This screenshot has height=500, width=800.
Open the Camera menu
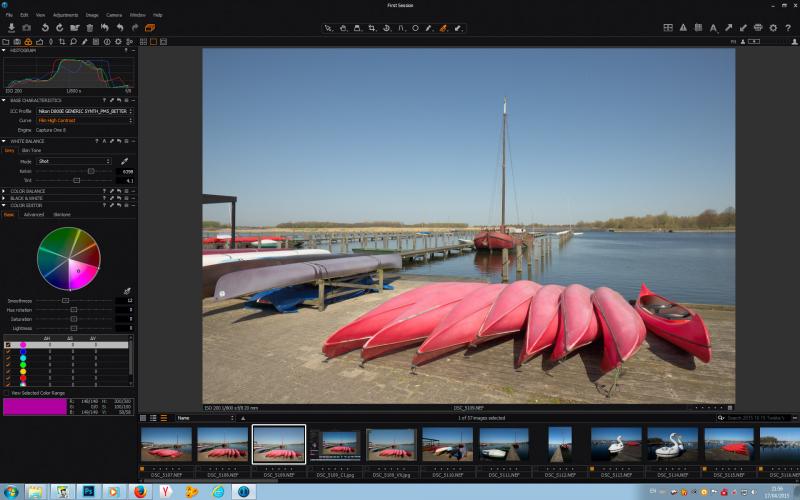point(114,15)
